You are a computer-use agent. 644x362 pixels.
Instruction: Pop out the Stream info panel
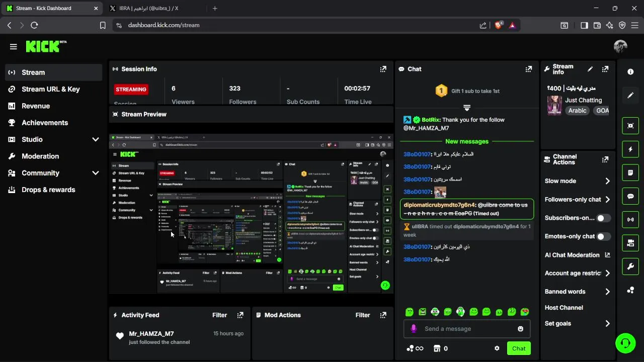(x=605, y=69)
